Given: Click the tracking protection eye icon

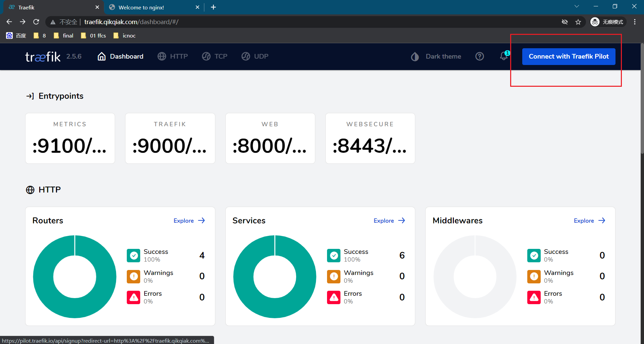Looking at the screenshot, I should point(565,22).
